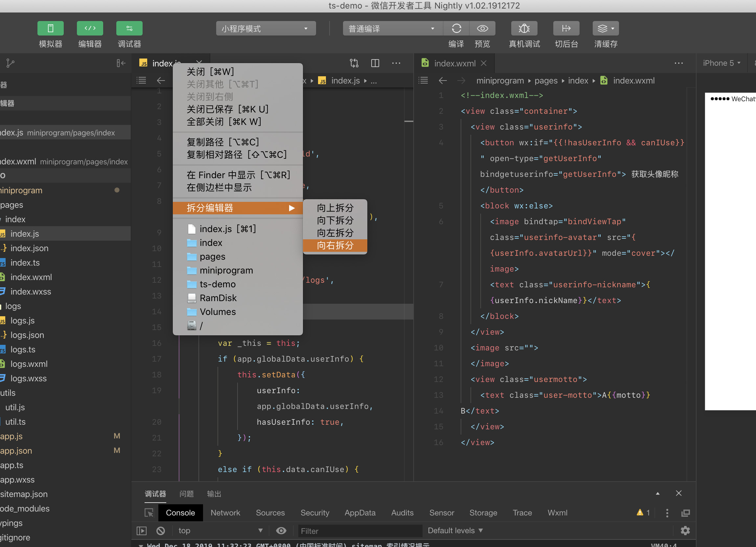Open the 清缓存 clear cache layers dropdown
756x547 pixels.
(x=606, y=28)
